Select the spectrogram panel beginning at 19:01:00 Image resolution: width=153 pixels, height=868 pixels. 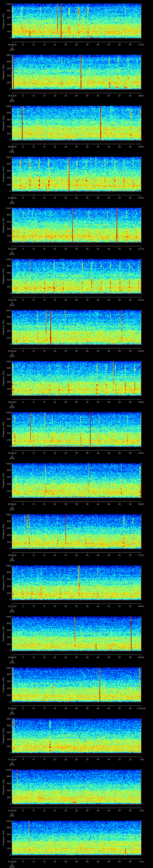point(77,786)
